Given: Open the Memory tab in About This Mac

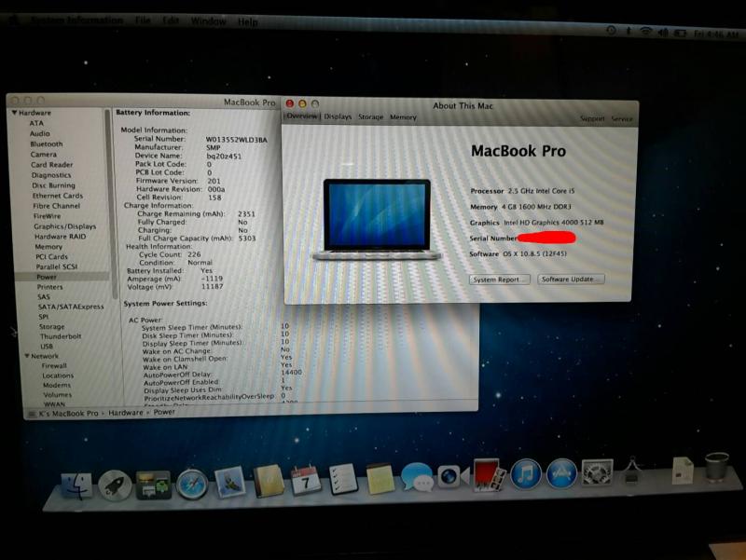Looking at the screenshot, I should coord(403,117).
